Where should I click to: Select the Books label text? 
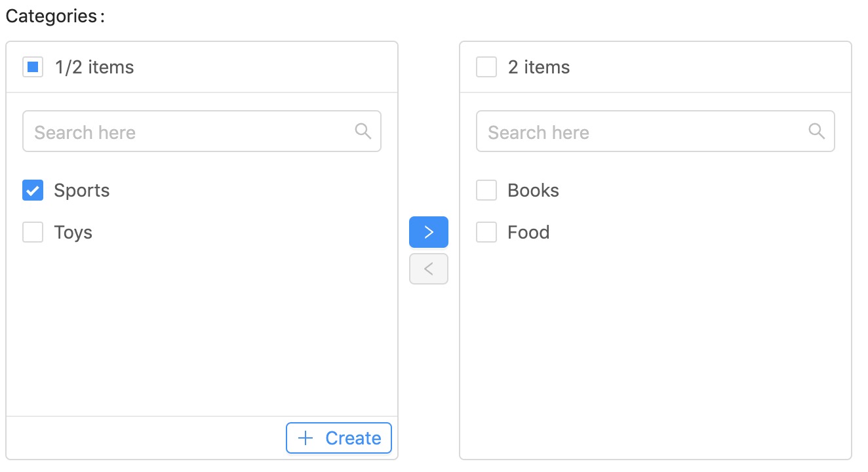click(534, 191)
